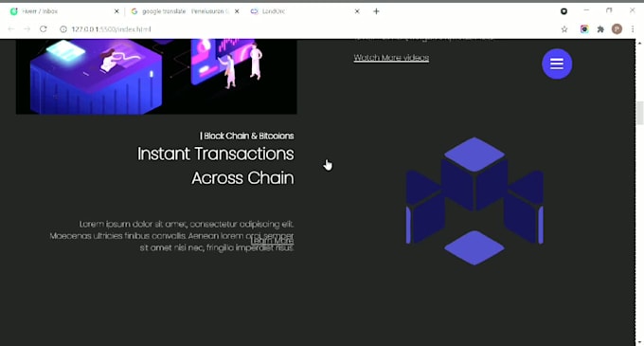The image size is (644, 346).
Task: Open the Learn More link
Action: click(272, 240)
